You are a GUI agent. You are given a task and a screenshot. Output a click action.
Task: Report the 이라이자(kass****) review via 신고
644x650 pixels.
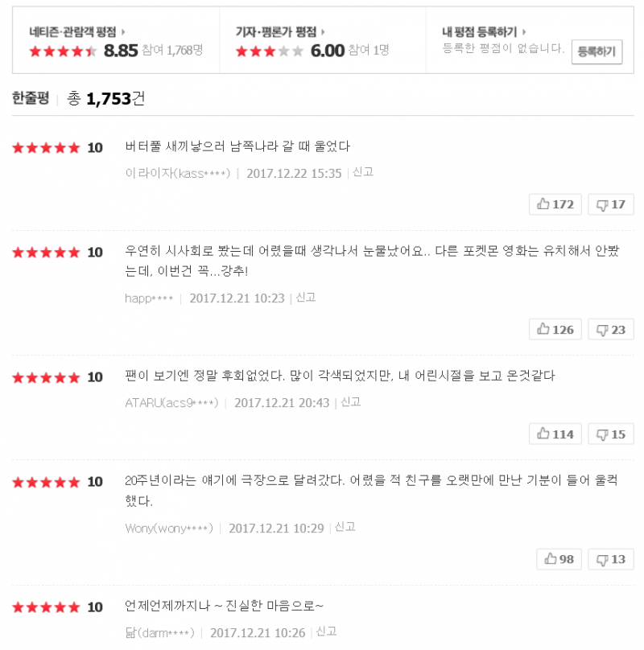click(x=362, y=172)
